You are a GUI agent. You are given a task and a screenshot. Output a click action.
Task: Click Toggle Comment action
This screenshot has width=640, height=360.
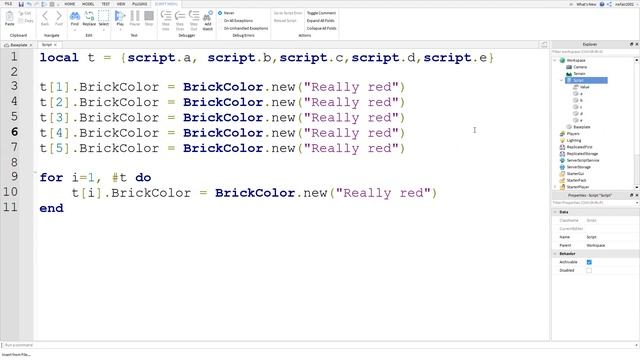(321, 13)
